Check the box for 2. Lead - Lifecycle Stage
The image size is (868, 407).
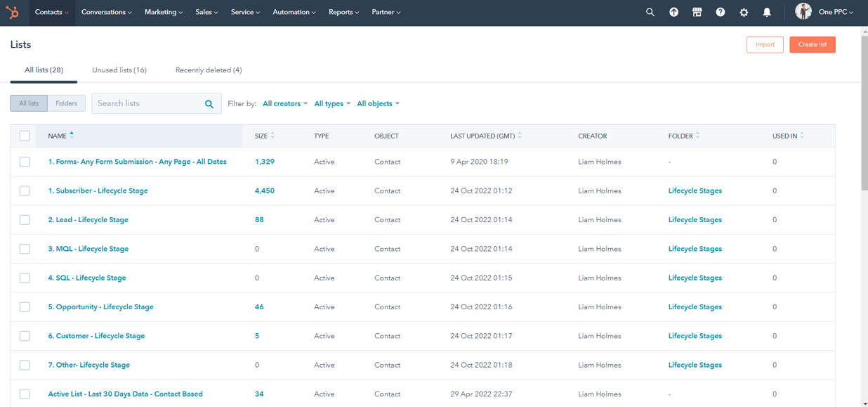tap(25, 220)
